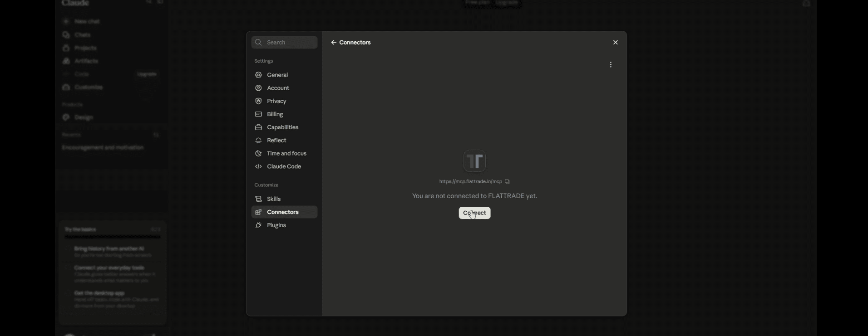Open Capabilities settings
The image size is (868, 336).
[x=284, y=128]
